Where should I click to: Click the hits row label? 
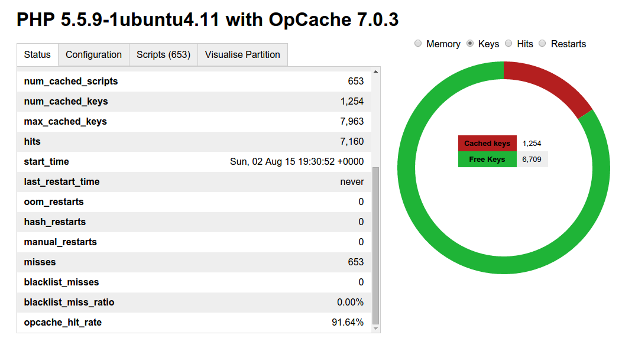32,142
